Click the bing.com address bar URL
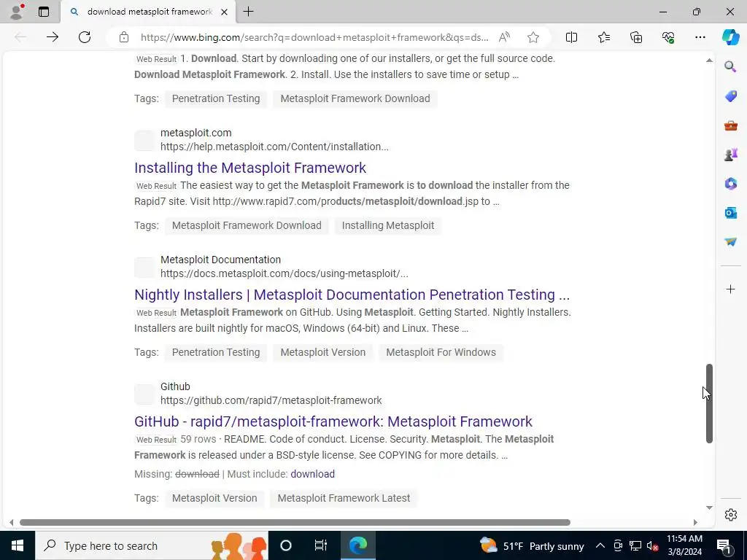 [x=314, y=37]
